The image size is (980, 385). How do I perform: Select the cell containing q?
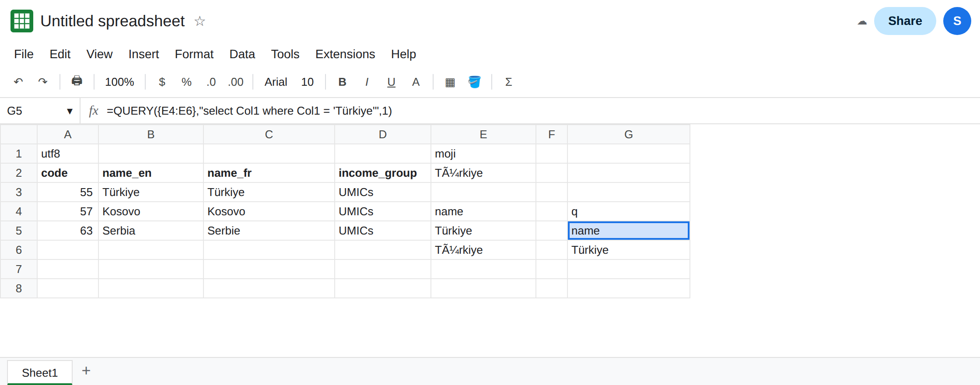click(629, 211)
